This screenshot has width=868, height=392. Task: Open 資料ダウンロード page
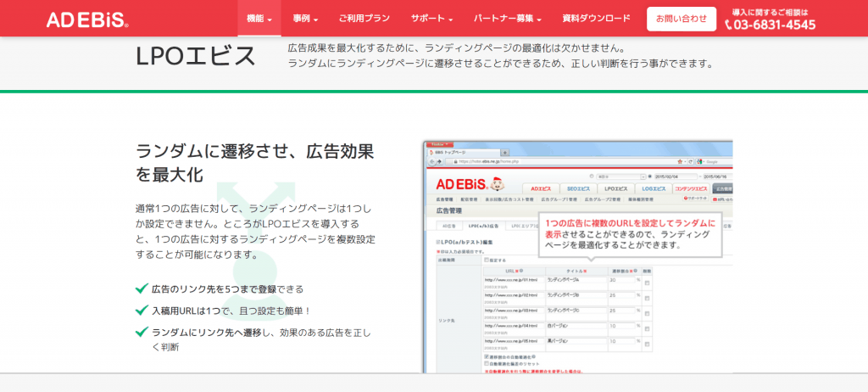pyautogui.click(x=596, y=19)
